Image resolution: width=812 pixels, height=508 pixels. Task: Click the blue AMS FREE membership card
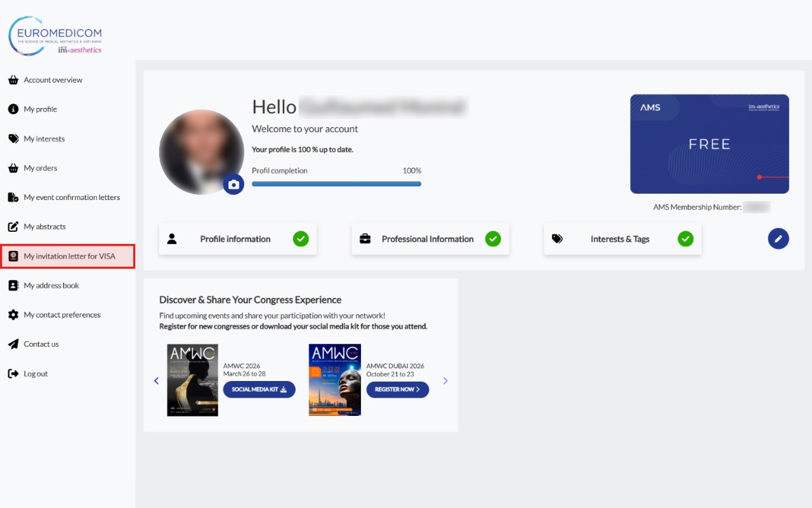[709, 144]
